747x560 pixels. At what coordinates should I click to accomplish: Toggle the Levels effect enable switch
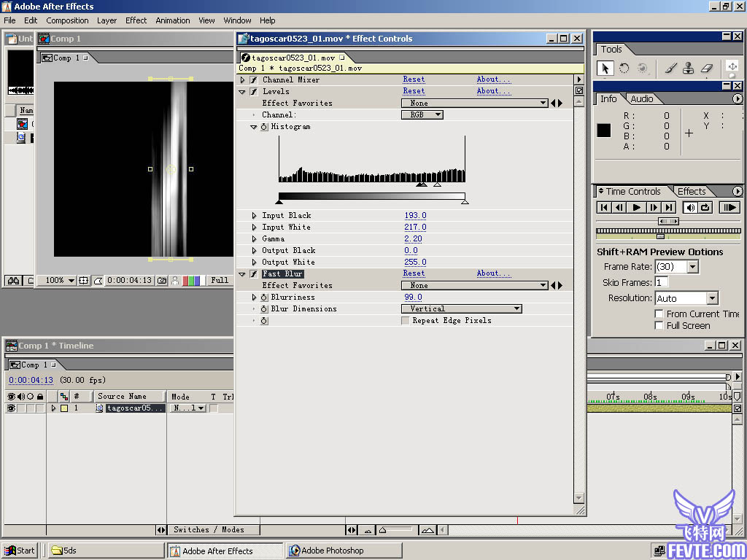pyautogui.click(x=254, y=91)
